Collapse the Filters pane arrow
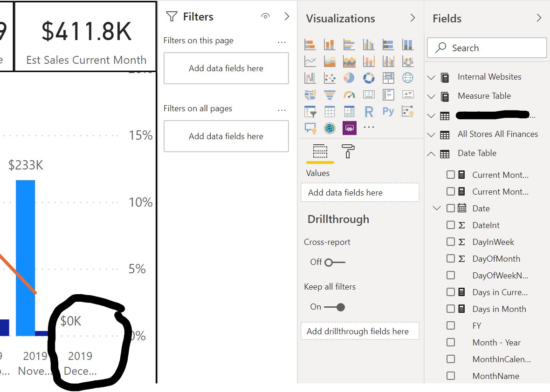Viewport: 550px width, 392px height. point(287,16)
